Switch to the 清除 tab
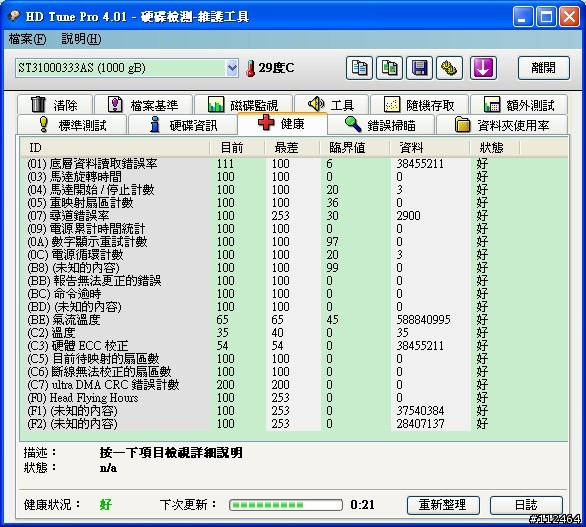 click(x=55, y=105)
